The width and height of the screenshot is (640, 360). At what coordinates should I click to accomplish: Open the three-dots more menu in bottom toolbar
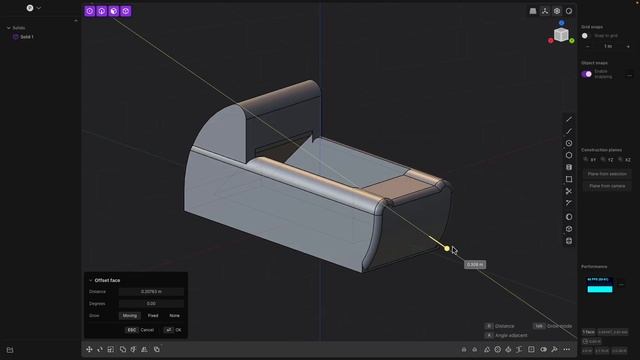(x=567, y=349)
